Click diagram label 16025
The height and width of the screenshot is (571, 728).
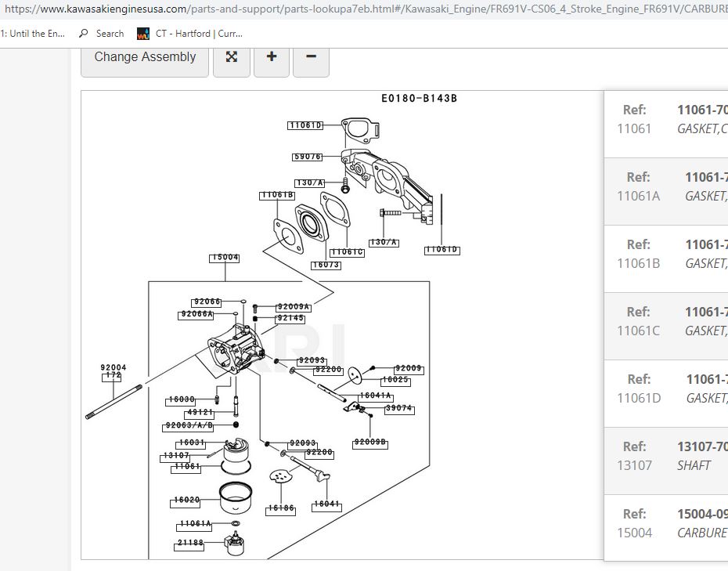coord(395,381)
